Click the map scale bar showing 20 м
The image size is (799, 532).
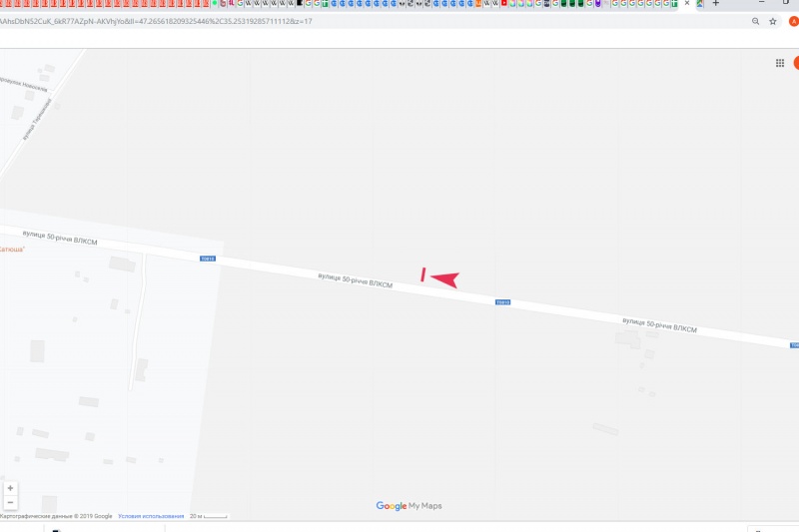[209, 516]
